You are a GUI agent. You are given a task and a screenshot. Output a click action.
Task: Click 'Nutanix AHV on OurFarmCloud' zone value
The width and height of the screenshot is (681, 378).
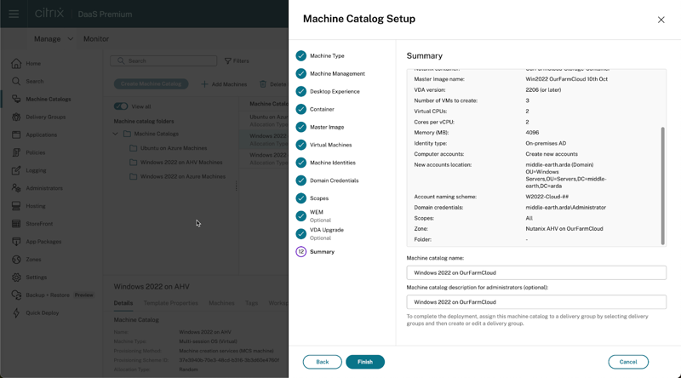(x=564, y=229)
